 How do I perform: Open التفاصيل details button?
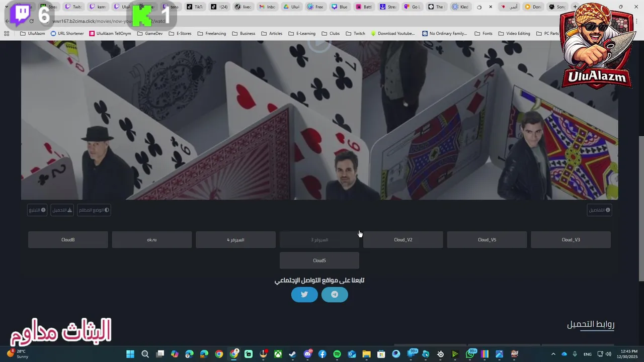[x=600, y=210]
